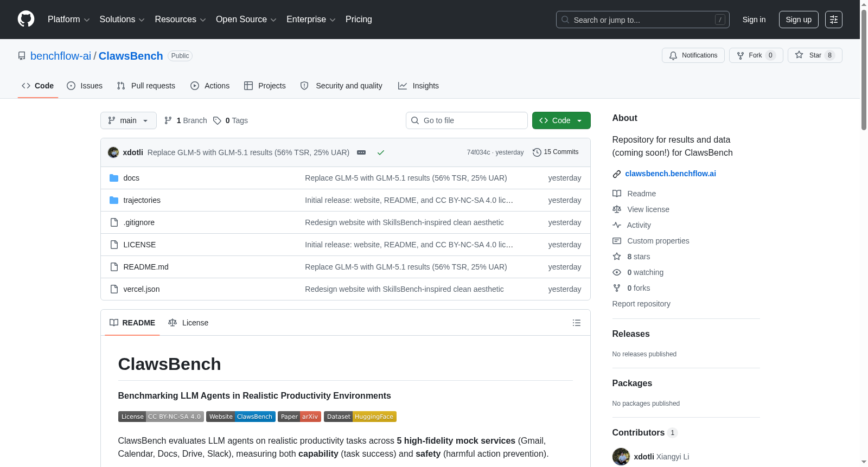Switch to the Pull requests tab
The image size is (868, 467).
tap(146, 86)
